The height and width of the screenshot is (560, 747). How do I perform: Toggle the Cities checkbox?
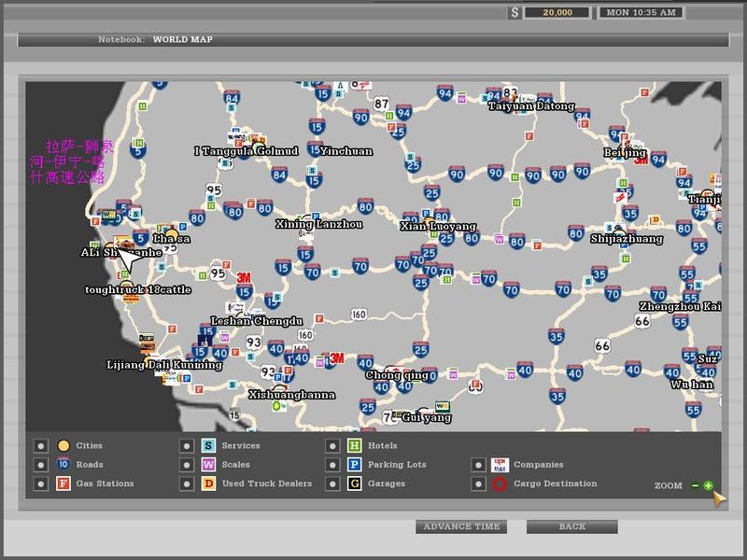pos(40,446)
